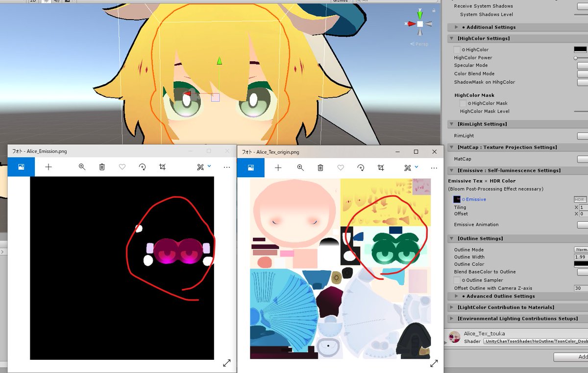
Task: Enter fullscreen in the Alice_Tex_origin.png window
Action: click(434, 364)
